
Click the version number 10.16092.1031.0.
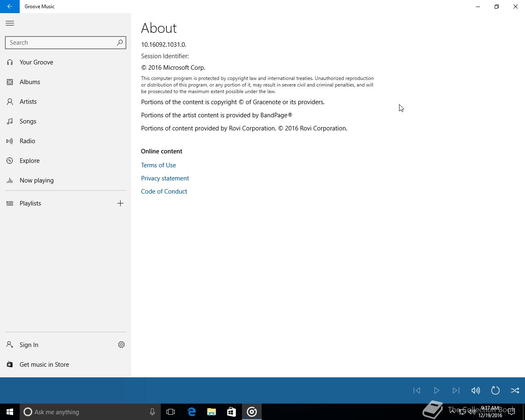click(164, 45)
